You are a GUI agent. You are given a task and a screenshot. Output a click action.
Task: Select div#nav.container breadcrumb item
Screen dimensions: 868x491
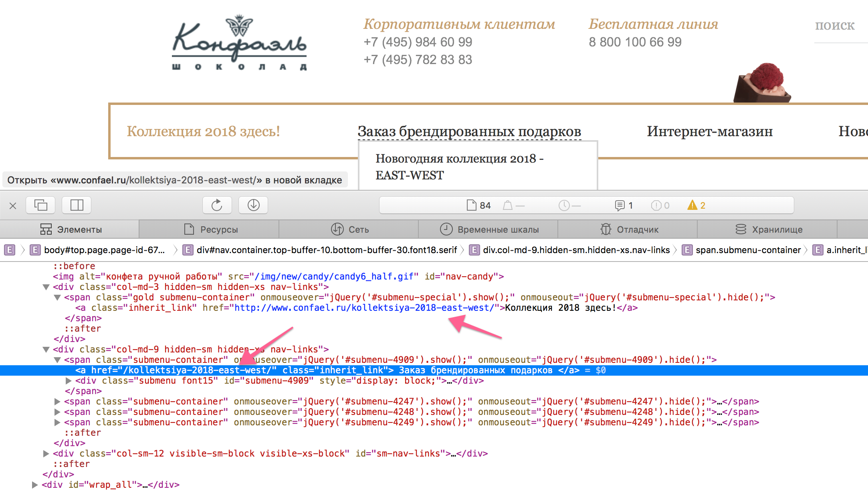320,250
